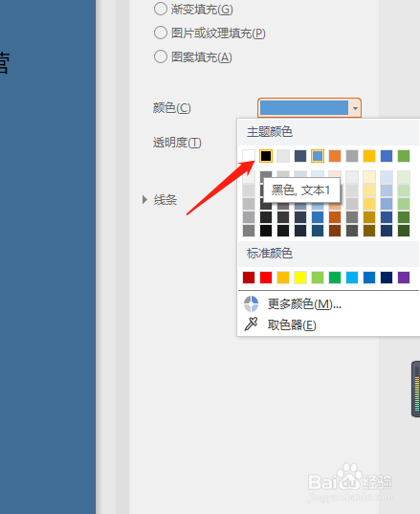
Task: Pick darkest olive-gold shade in bottom row
Action: coord(369,231)
